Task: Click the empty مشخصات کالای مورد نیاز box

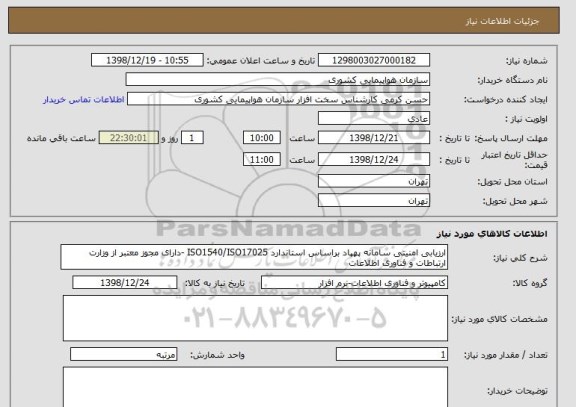Action: [255, 318]
